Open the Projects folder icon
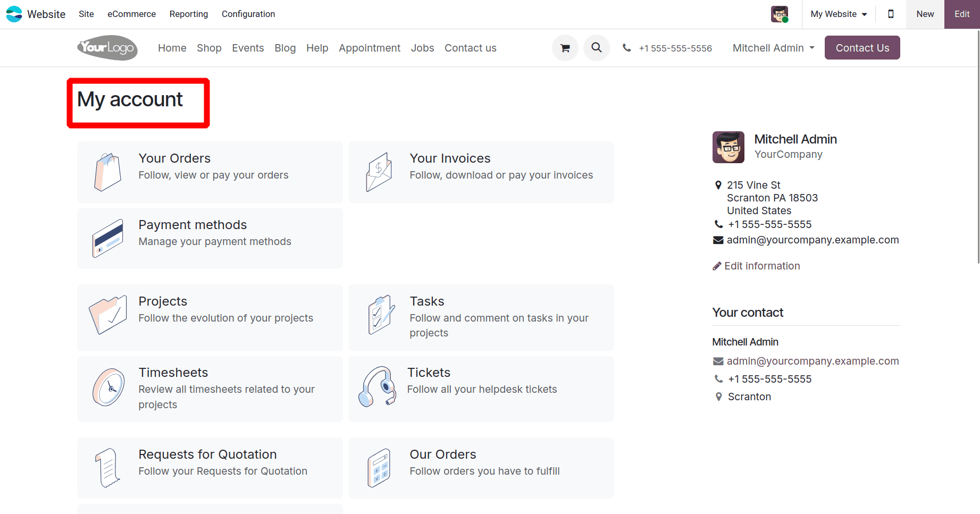 click(108, 315)
